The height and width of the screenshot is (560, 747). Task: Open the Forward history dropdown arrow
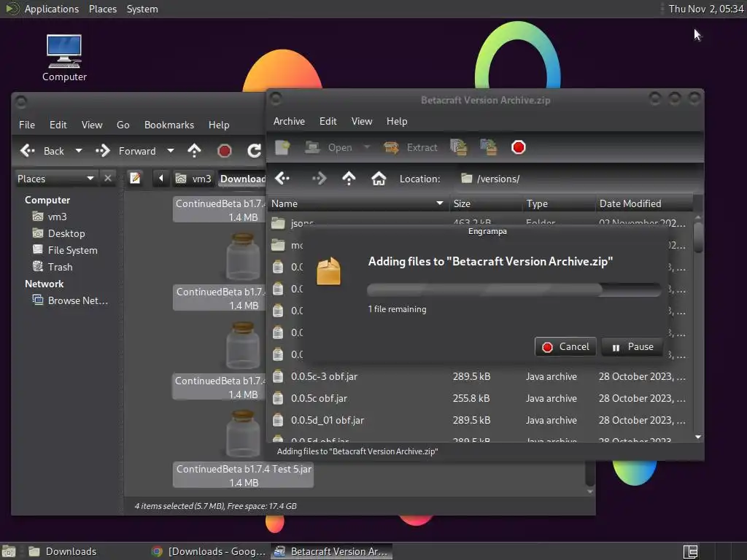pyautogui.click(x=170, y=151)
